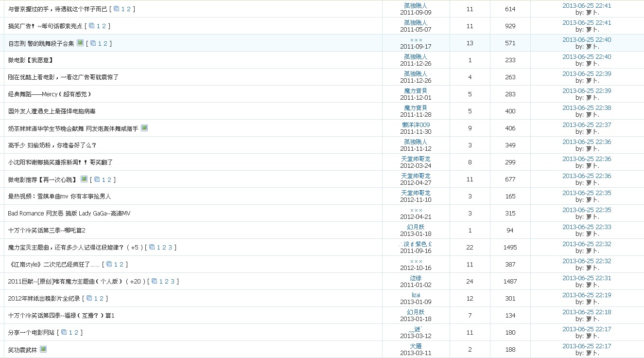Click image attachment icon beside 笑功震武林
644x358 pixels.
[x=43, y=349]
